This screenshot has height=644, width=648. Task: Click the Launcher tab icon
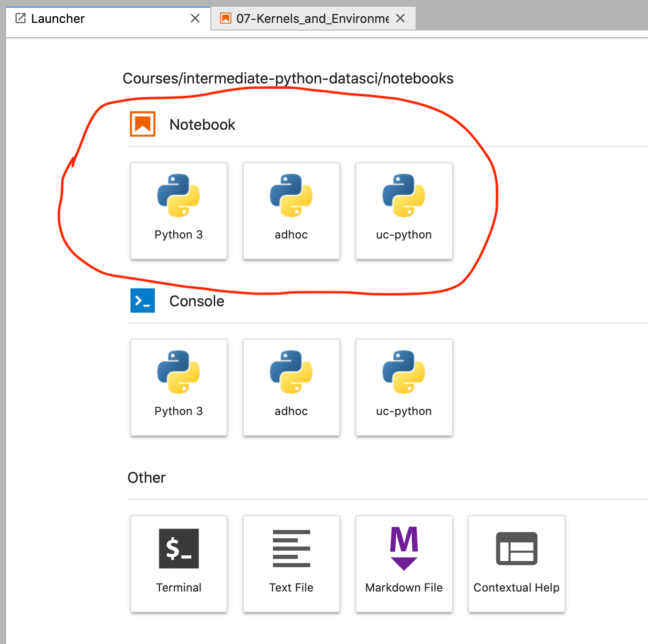(21, 19)
